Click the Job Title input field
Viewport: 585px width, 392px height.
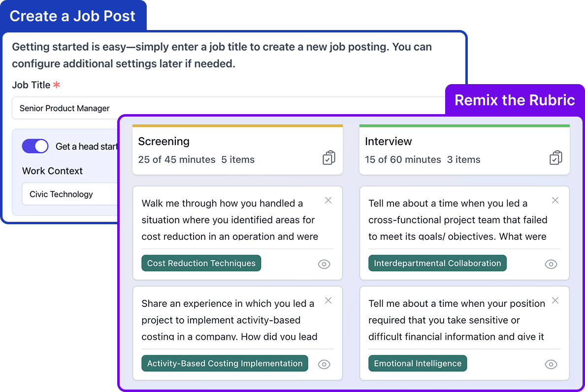(228, 108)
